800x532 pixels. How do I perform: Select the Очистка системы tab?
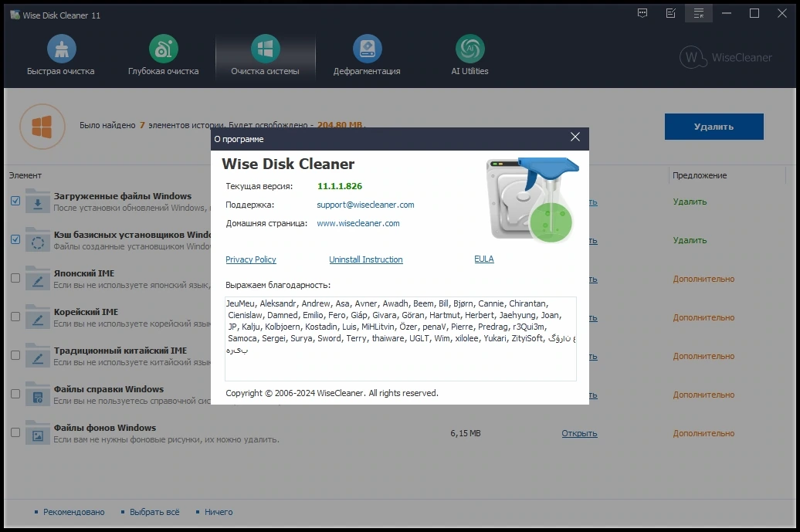(266, 56)
